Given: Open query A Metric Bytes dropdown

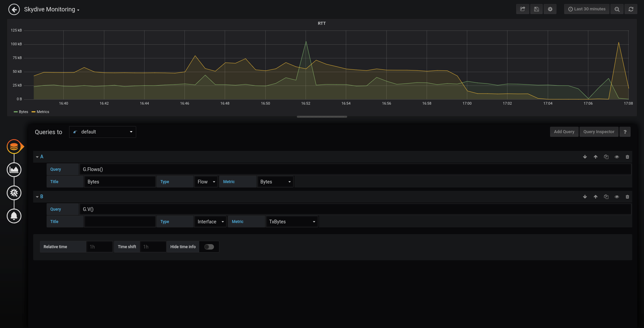Looking at the screenshot, I should click(x=275, y=182).
